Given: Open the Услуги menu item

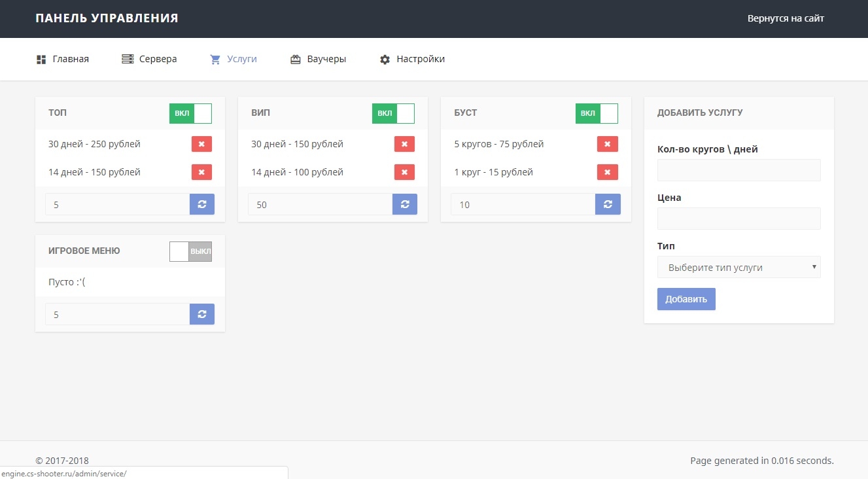Looking at the screenshot, I should (x=234, y=59).
